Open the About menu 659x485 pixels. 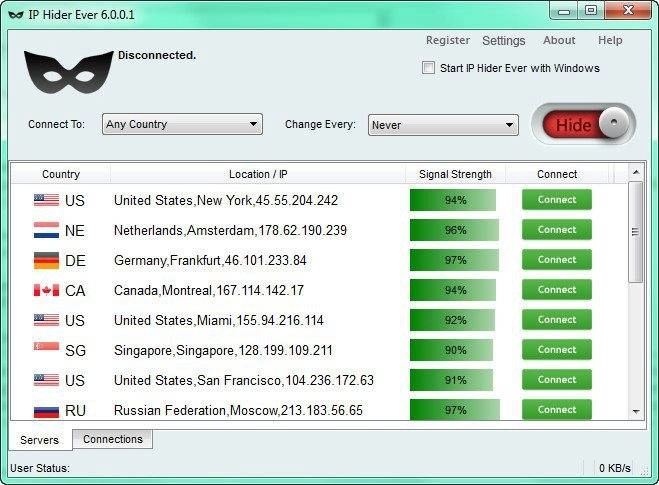tap(559, 40)
